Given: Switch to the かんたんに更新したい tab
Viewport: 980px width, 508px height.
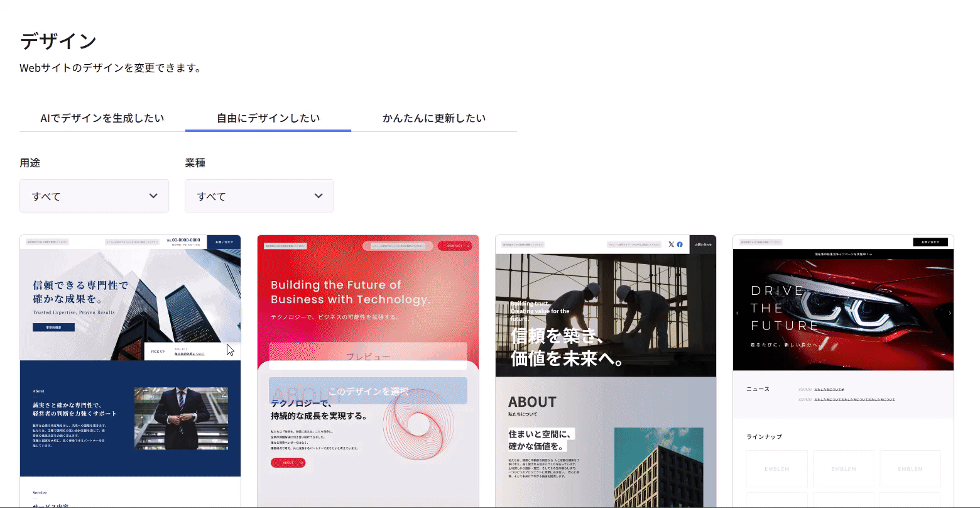Looking at the screenshot, I should click(x=434, y=118).
